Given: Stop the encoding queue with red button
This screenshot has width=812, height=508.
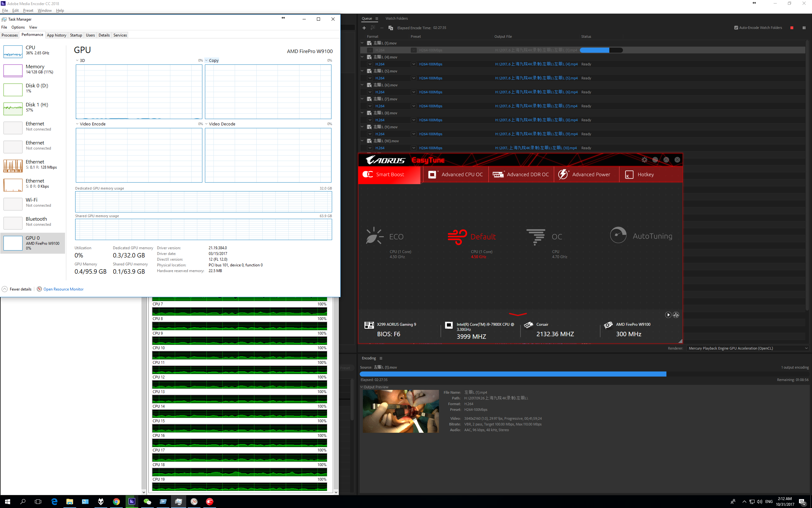Looking at the screenshot, I should [792, 28].
